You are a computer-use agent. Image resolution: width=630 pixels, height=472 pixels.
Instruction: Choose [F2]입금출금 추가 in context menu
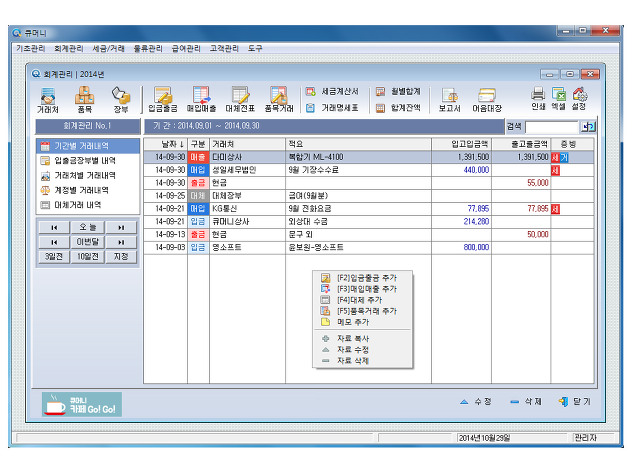(x=363, y=278)
